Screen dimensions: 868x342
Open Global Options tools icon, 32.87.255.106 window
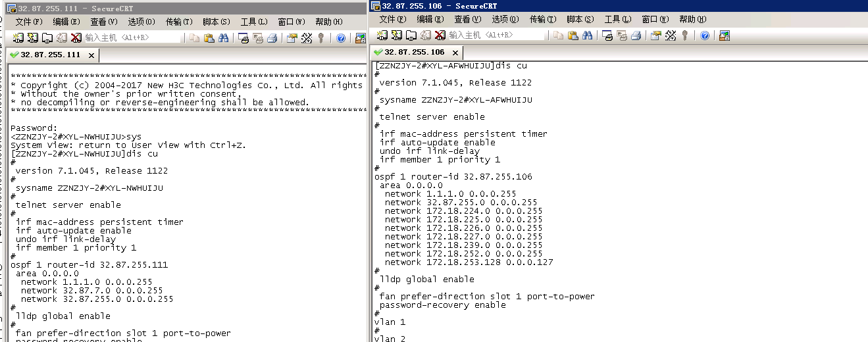click(671, 36)
